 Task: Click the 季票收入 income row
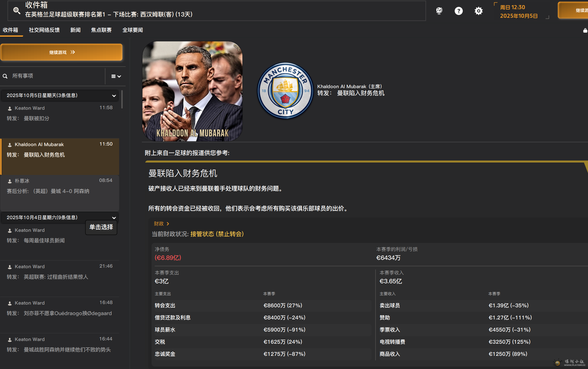click(483, 330)
